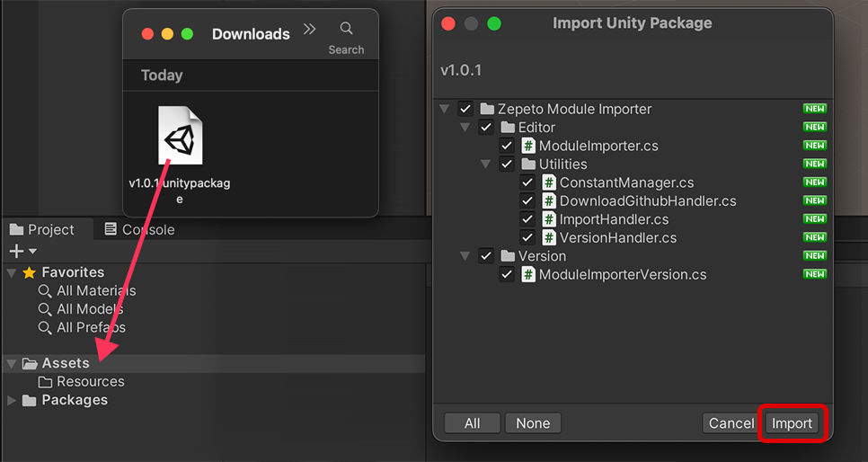Click the Downloads window title
The height and width of the screenshot is (462, 868).
(x=251, y=34)
